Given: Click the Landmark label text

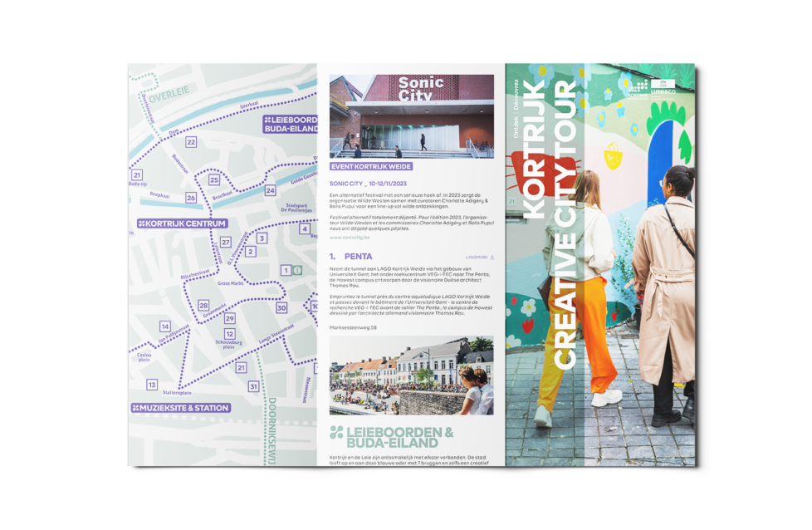Looking at the screenshot, I should click(477, 258).
